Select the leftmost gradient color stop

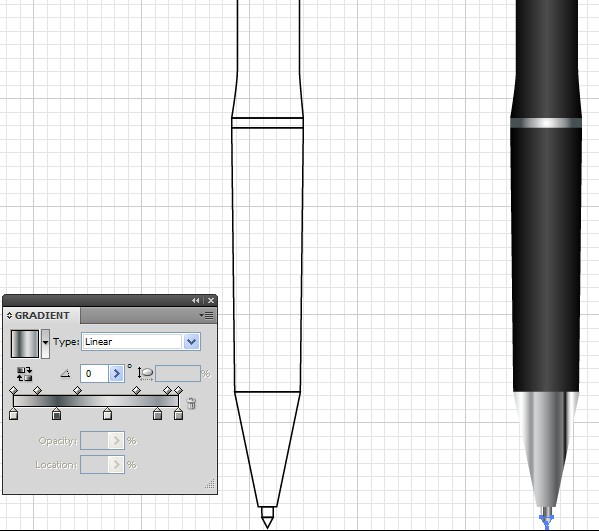13,414
